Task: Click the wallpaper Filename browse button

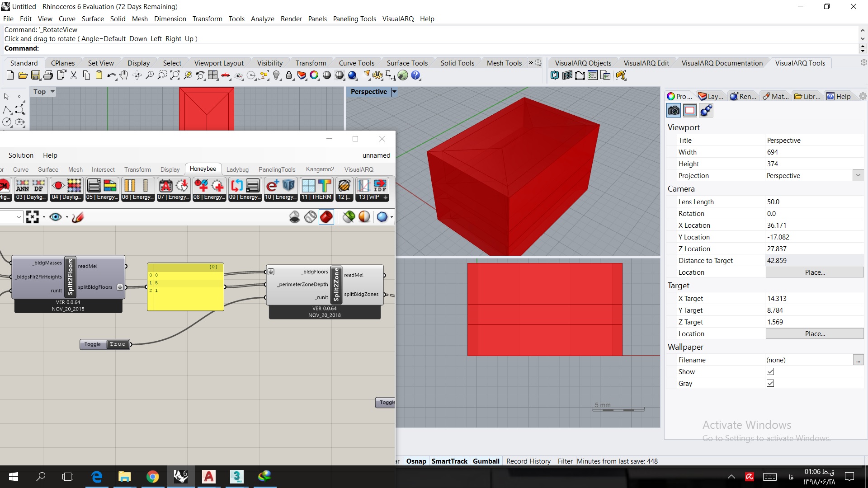Action: click(858, 360)
